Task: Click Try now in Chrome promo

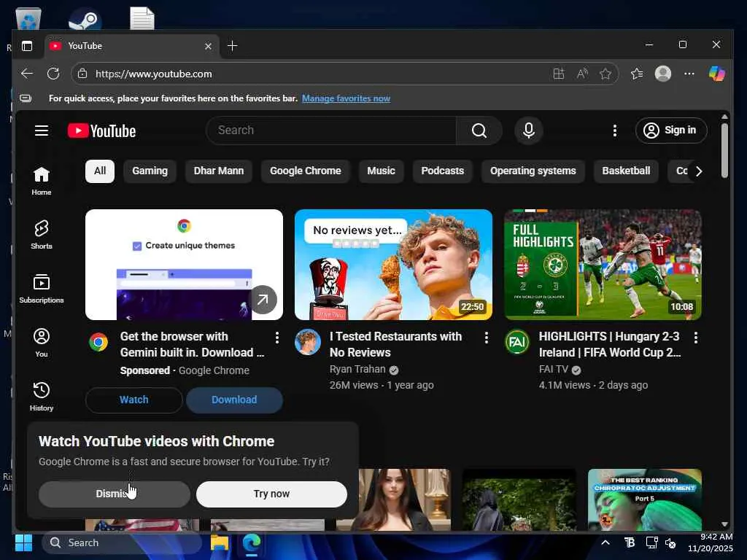Action: [271, 494]
